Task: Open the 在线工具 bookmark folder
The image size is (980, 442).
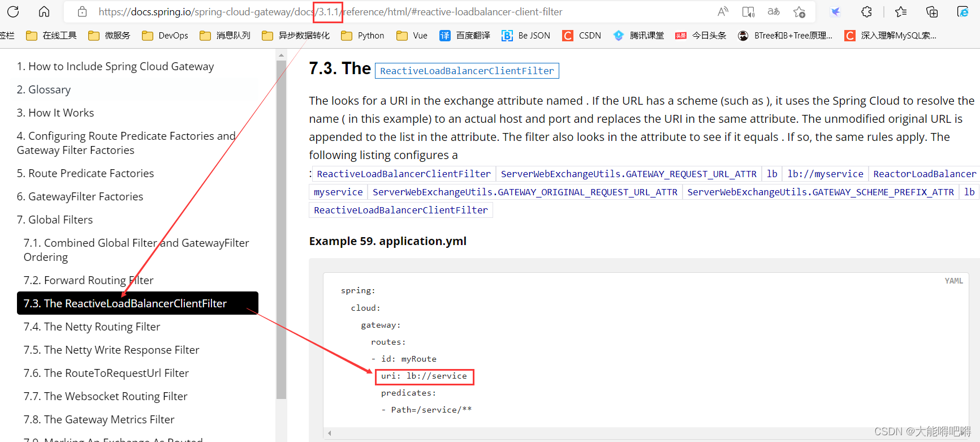Action: [x=51, y=35]
